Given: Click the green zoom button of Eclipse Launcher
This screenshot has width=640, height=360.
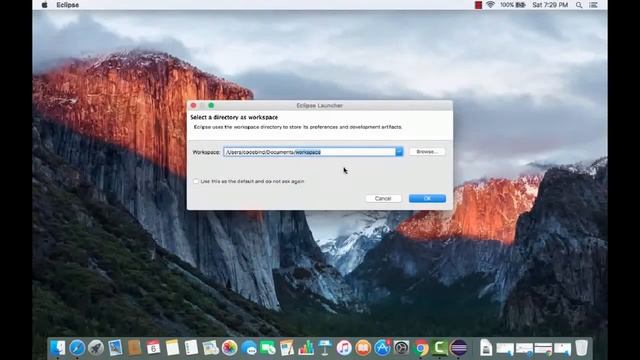Looking at the screenshot, I should click(x=211, y=105).
